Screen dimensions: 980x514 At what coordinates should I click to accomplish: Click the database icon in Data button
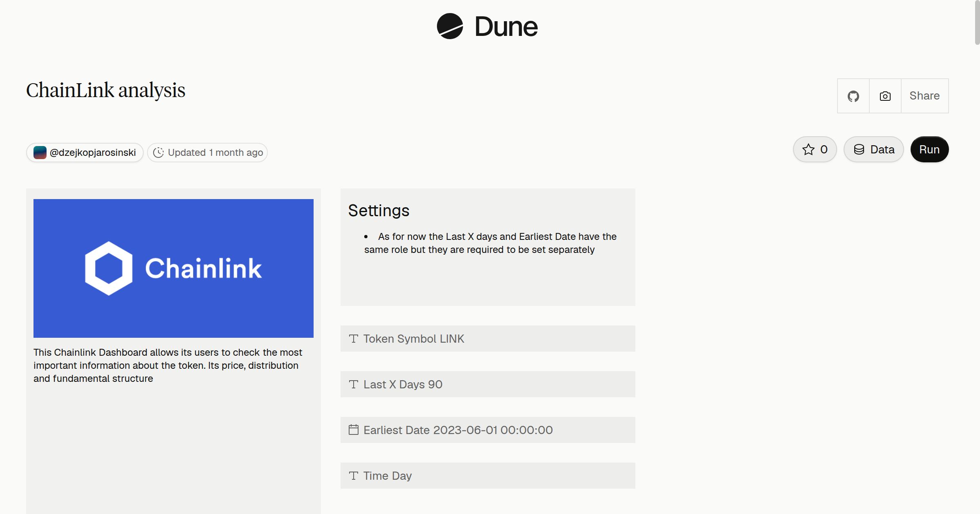(x=859, y=149)
